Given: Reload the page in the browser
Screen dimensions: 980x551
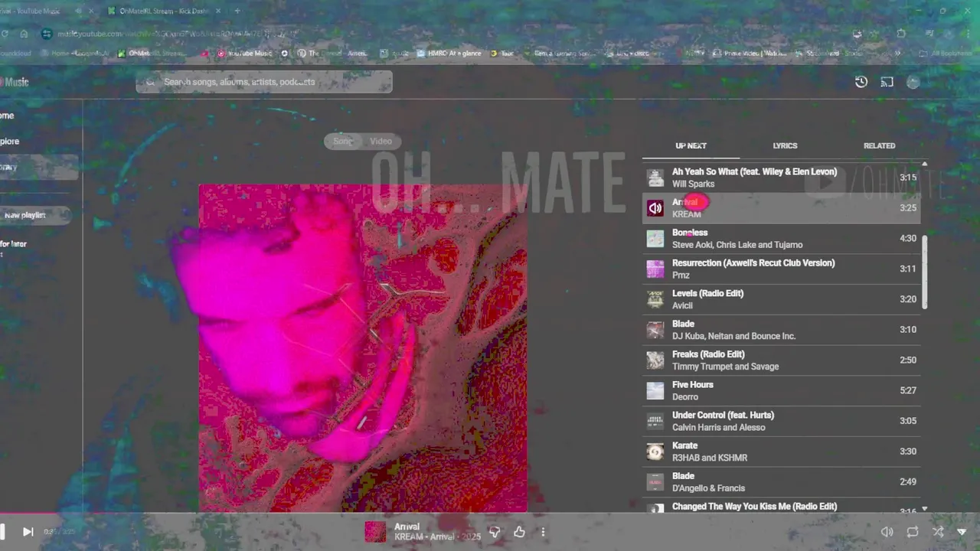Looking at the screenshot, I should pos(5,34).
